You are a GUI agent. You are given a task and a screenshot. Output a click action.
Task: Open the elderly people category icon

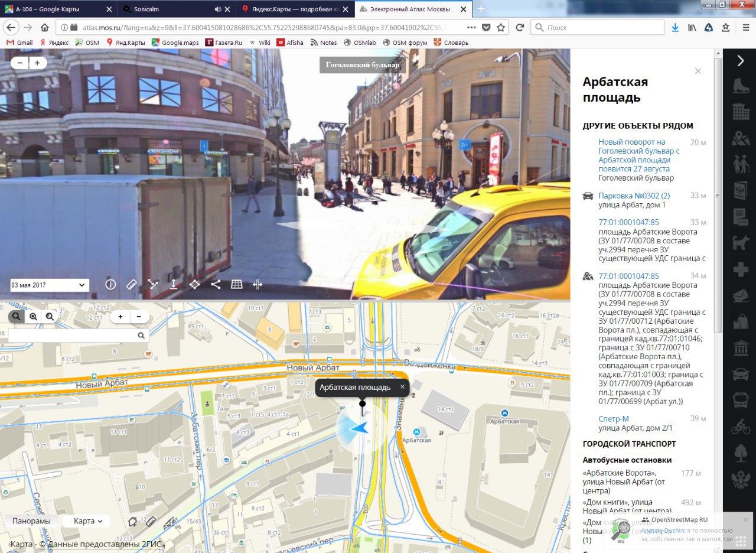(x=741, y=164)
